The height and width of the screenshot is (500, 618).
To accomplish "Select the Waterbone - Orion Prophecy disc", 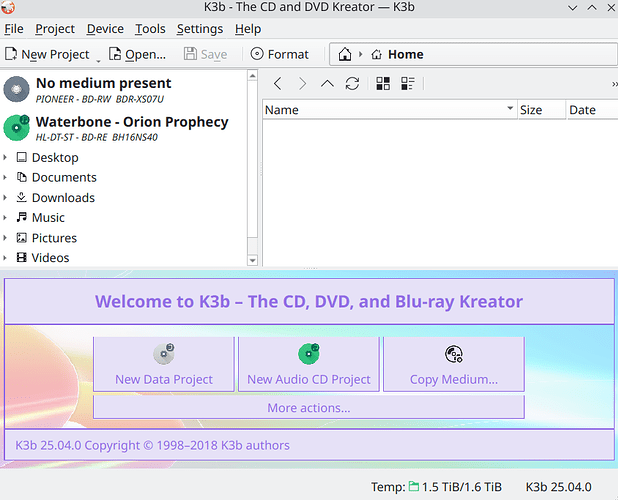I will (123, 128).
